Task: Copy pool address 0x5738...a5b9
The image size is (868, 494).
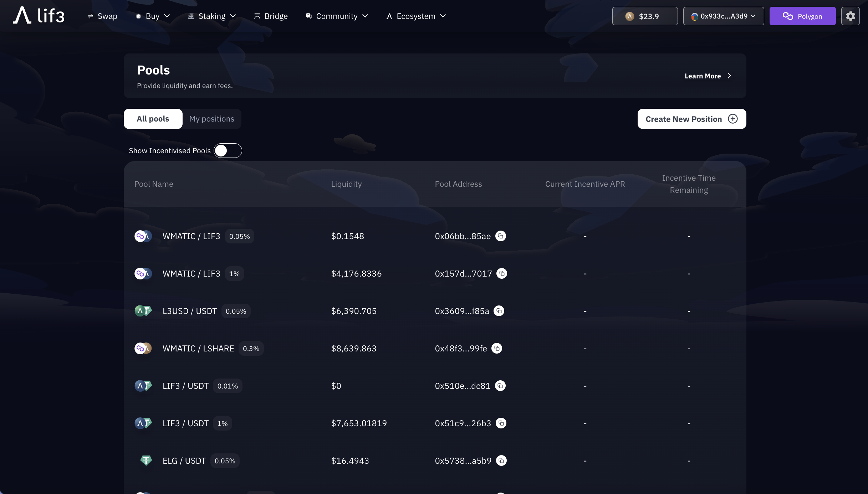Action: click(x=501, y=460)
